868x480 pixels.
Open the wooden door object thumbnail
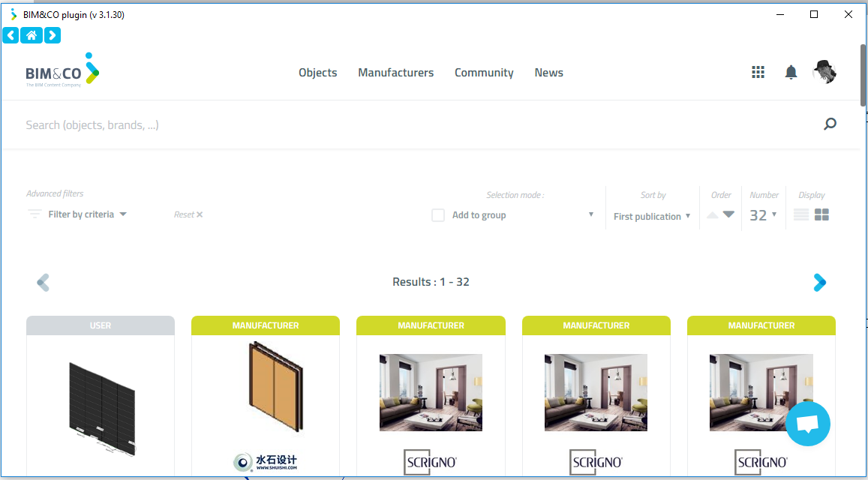click(x=275, y=386)
